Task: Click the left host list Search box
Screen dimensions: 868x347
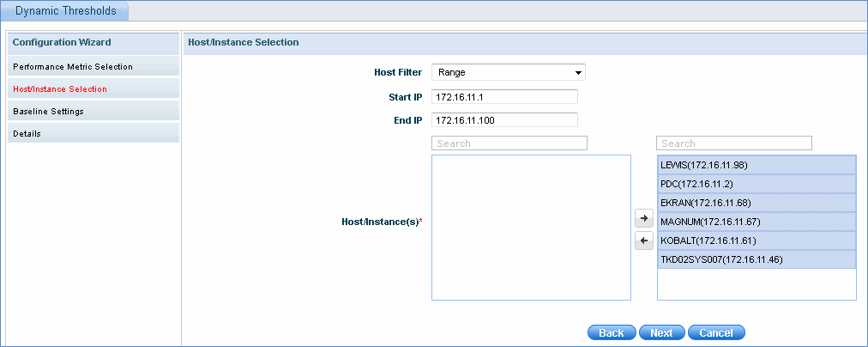Action: [x=509, y=143]
